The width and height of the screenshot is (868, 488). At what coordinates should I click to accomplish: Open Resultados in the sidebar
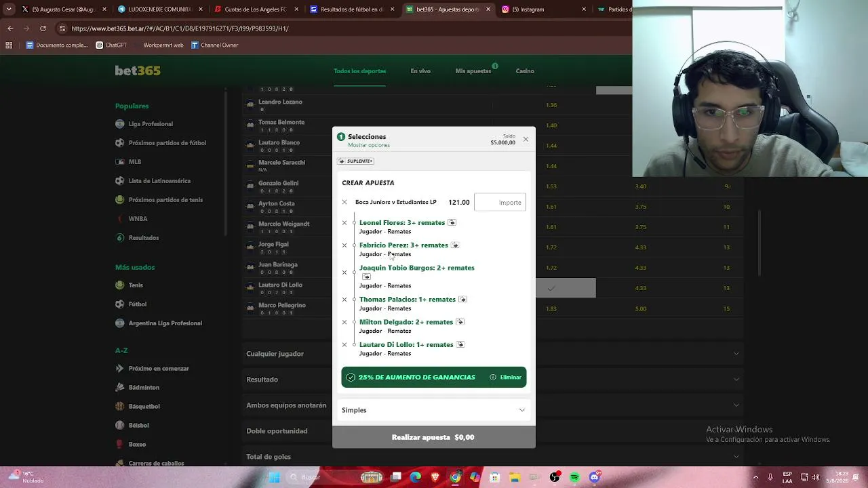point(143,238)
